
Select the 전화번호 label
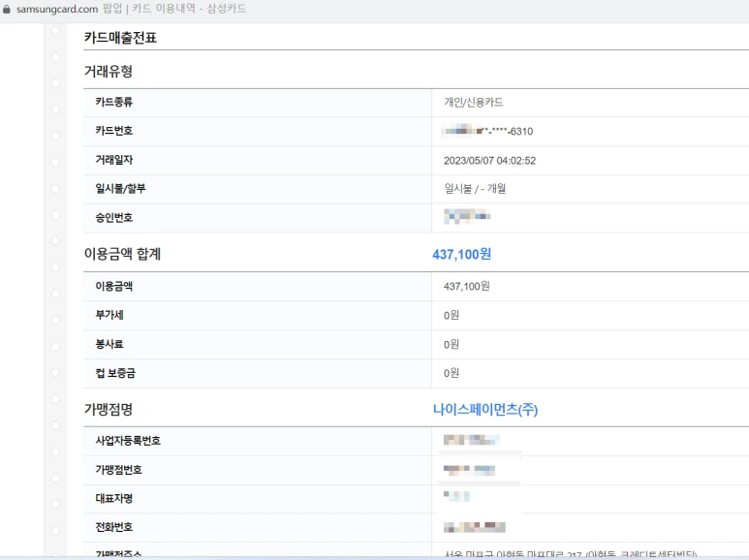[x=114, y=527]
